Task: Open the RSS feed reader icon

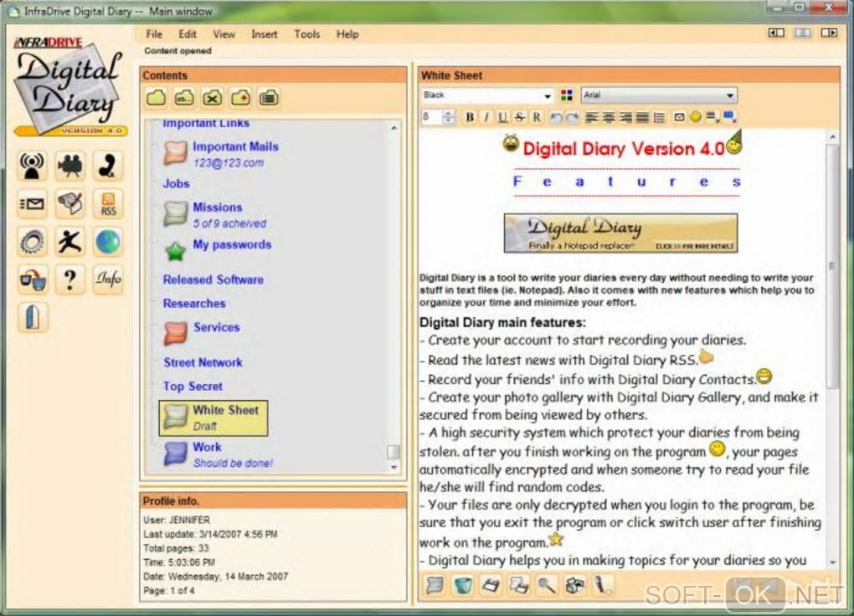Action: pyautogui.click(x=108, y=203)
